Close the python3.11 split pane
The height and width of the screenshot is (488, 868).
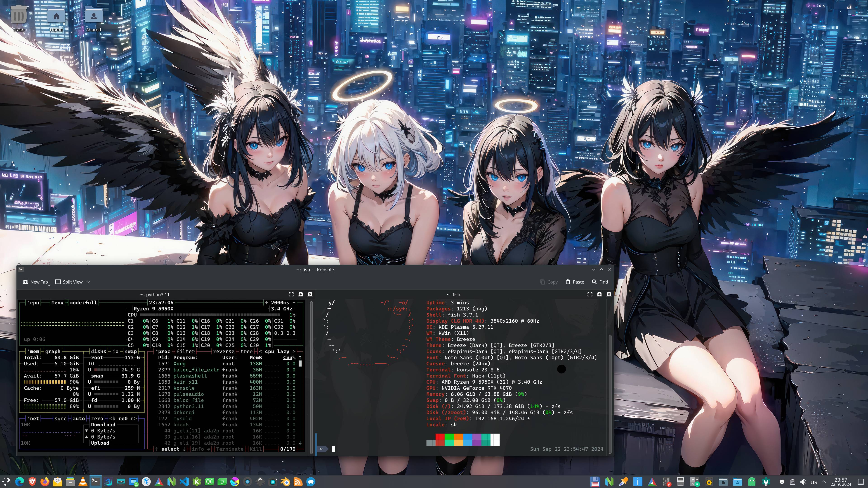pyautogui.click(x=310, y=294)
